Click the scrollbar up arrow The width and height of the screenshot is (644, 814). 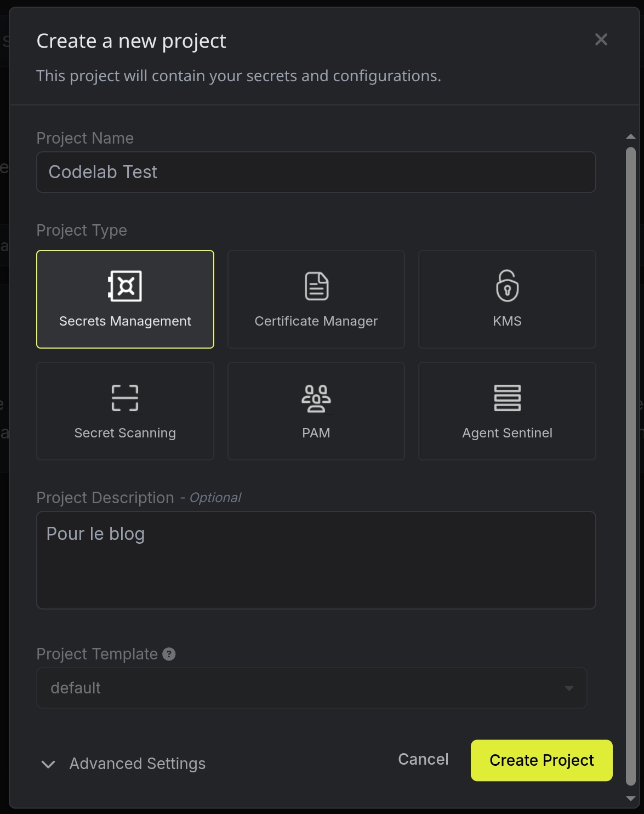(x=631, y=136)
